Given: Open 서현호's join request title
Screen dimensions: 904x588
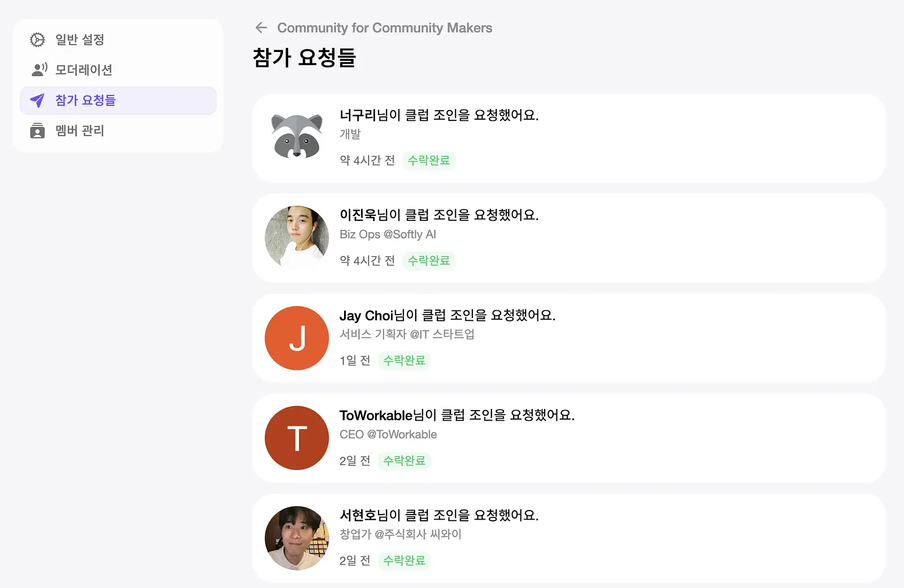Looking at the screenshot, I should point(439,515).
